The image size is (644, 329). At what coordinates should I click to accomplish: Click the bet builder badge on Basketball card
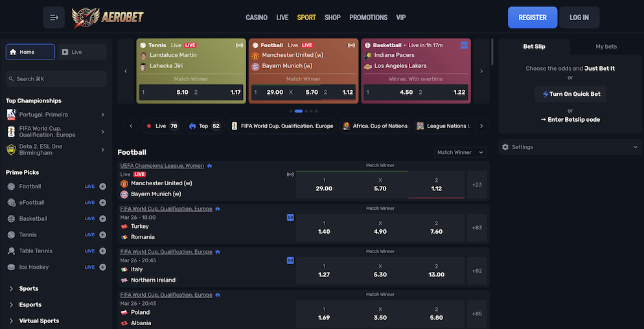coord(464,45)
